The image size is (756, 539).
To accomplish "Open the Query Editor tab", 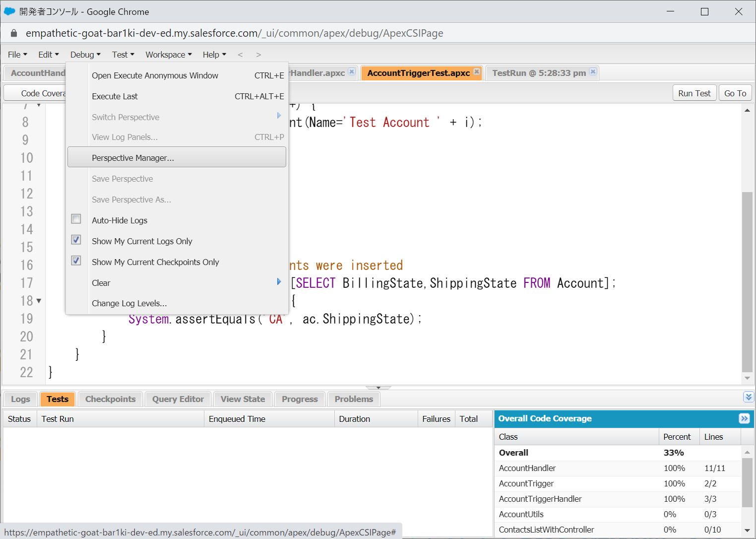I will [178, 399].
